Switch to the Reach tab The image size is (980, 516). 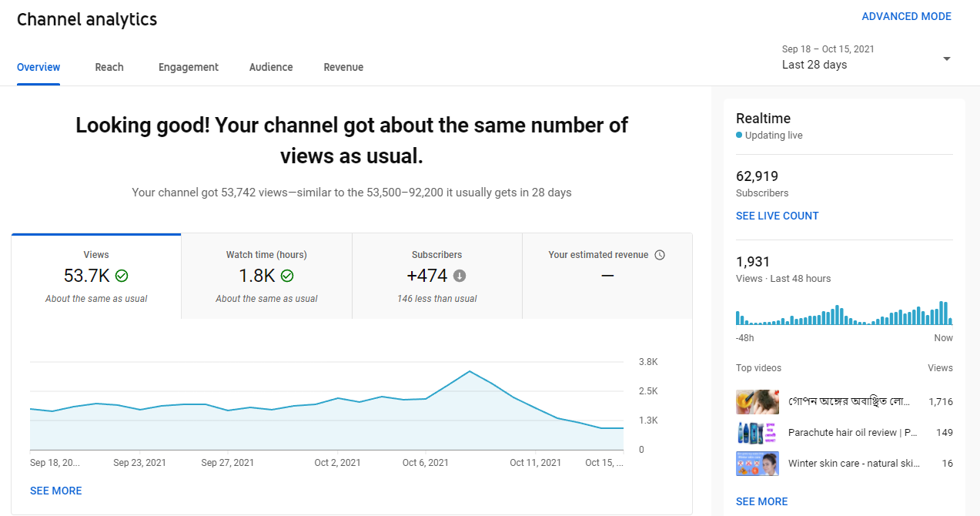[109, 67]
